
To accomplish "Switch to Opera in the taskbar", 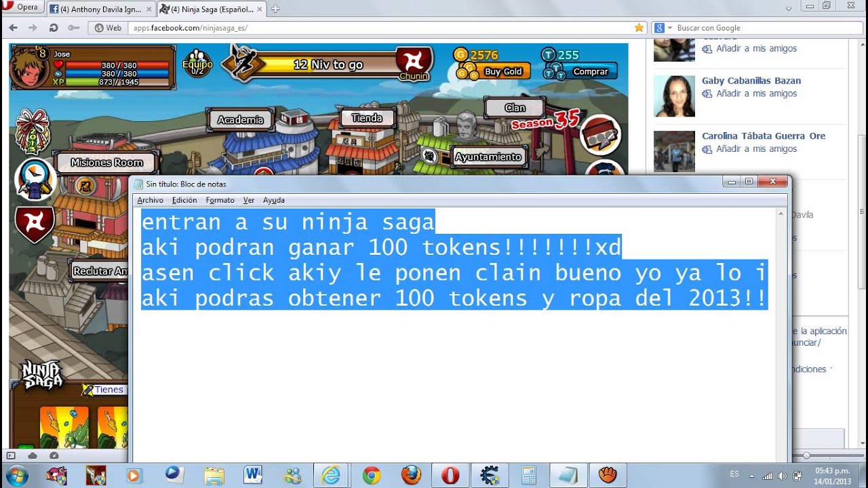I will 450,475.
